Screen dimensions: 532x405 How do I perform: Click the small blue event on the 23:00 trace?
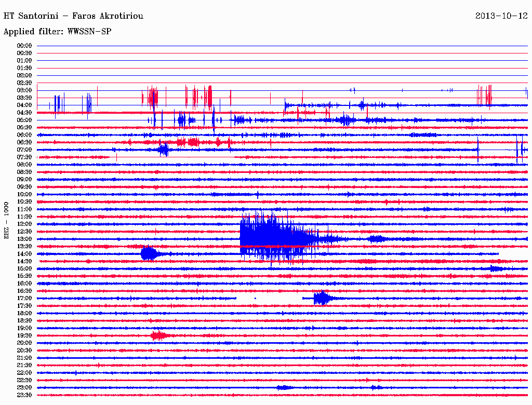tap(284, 388)
